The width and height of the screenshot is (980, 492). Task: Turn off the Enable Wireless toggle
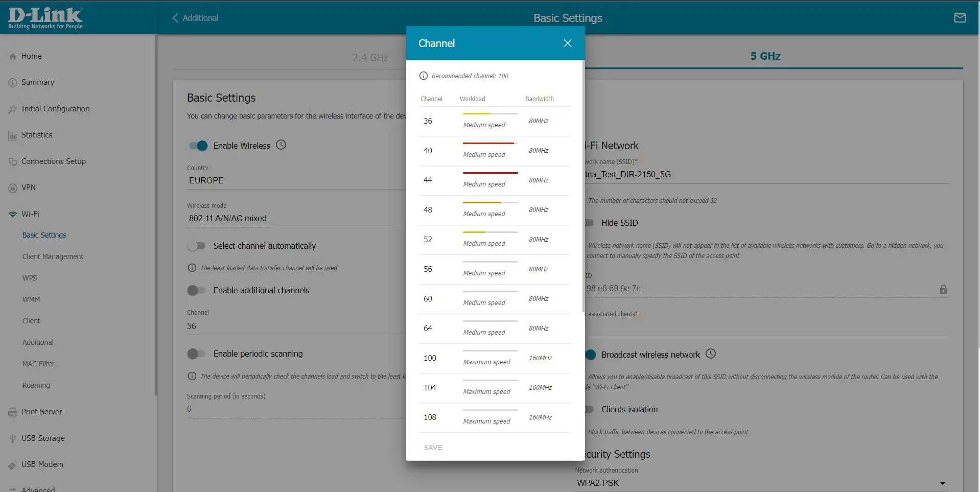[x=198, y=146]
